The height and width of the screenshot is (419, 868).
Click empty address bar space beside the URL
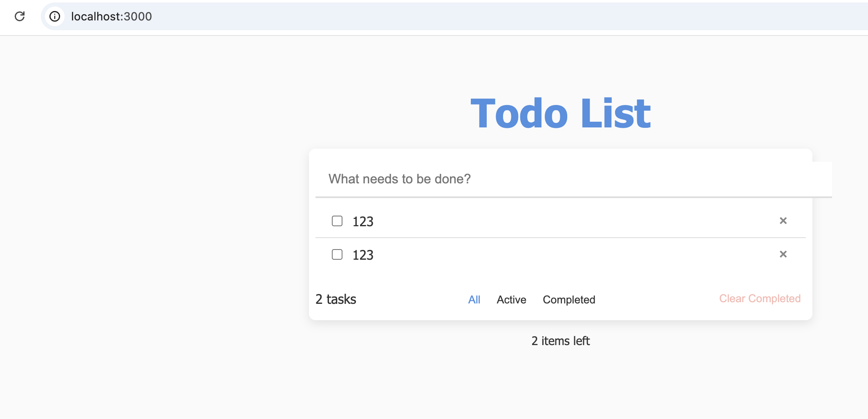point(490,16)
